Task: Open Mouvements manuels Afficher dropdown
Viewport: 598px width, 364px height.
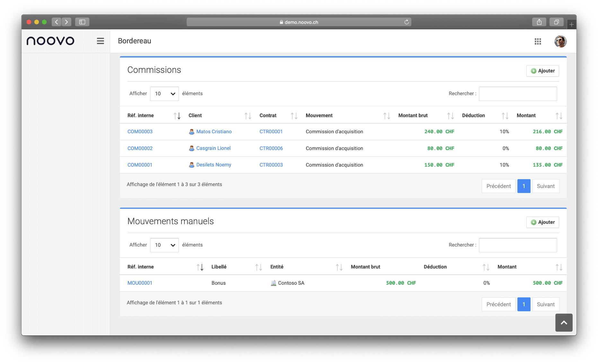Action: point(164,245)
